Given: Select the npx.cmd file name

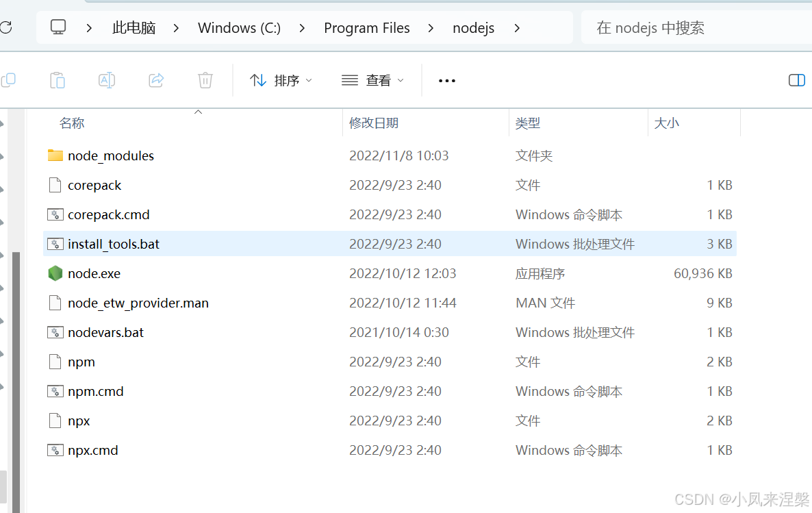Looking at the screenshot, I should click(93, 450).
